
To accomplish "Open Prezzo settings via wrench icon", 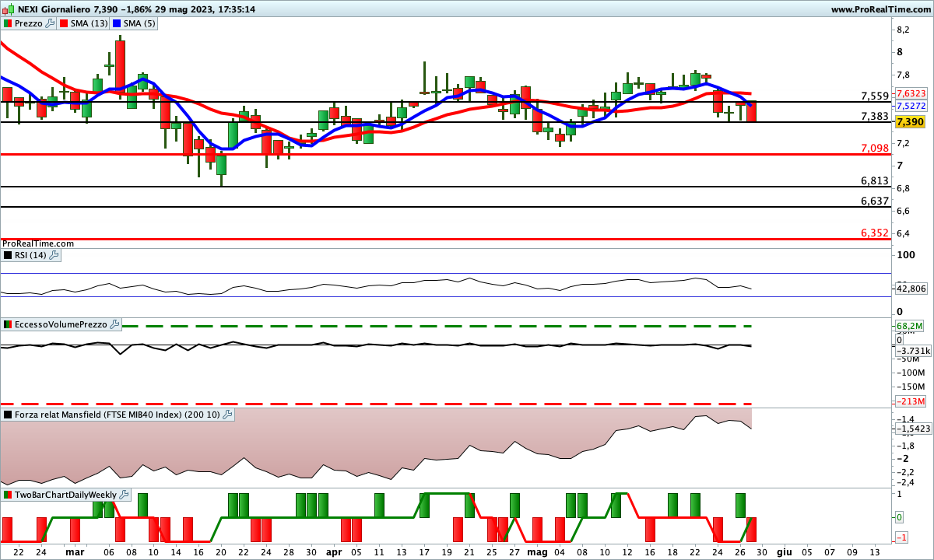I will tap(50, 23).
